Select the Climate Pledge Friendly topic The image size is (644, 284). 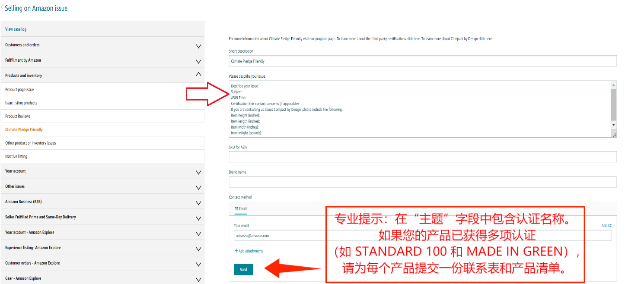point(24,129)
